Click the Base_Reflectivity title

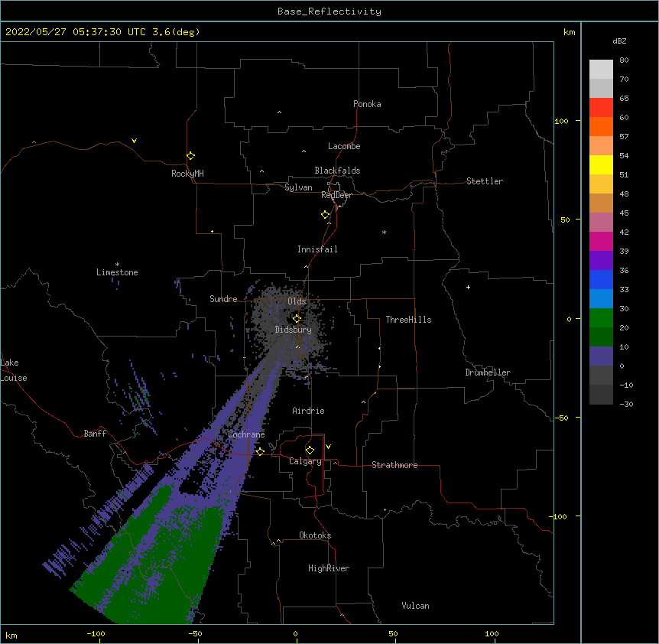[x=329, y=11]
